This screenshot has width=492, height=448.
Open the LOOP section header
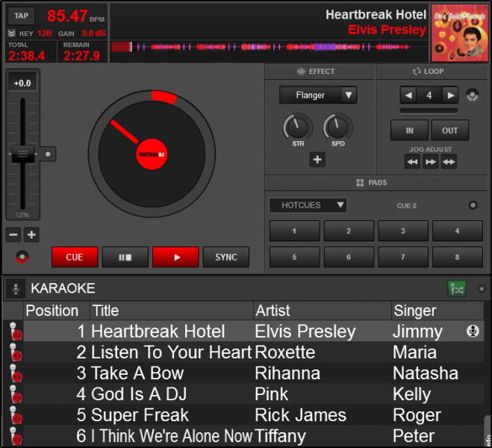click(x=432, y=72)
